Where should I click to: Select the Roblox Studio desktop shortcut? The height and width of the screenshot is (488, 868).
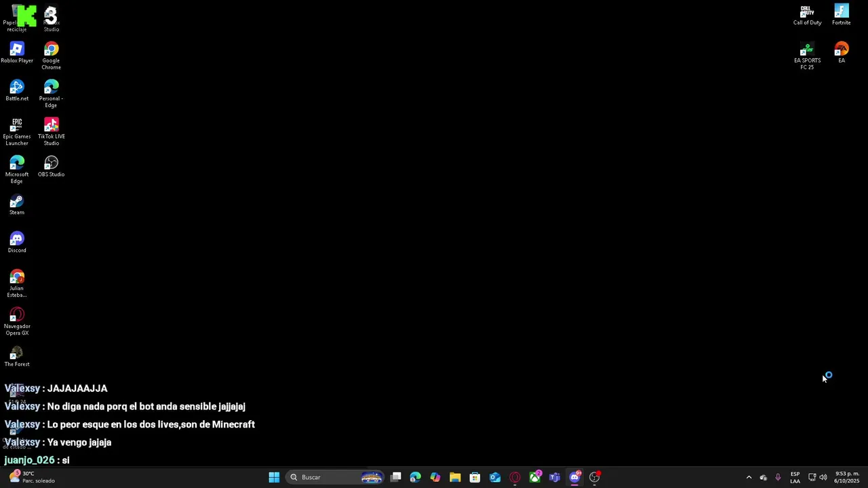coord(51,18)
